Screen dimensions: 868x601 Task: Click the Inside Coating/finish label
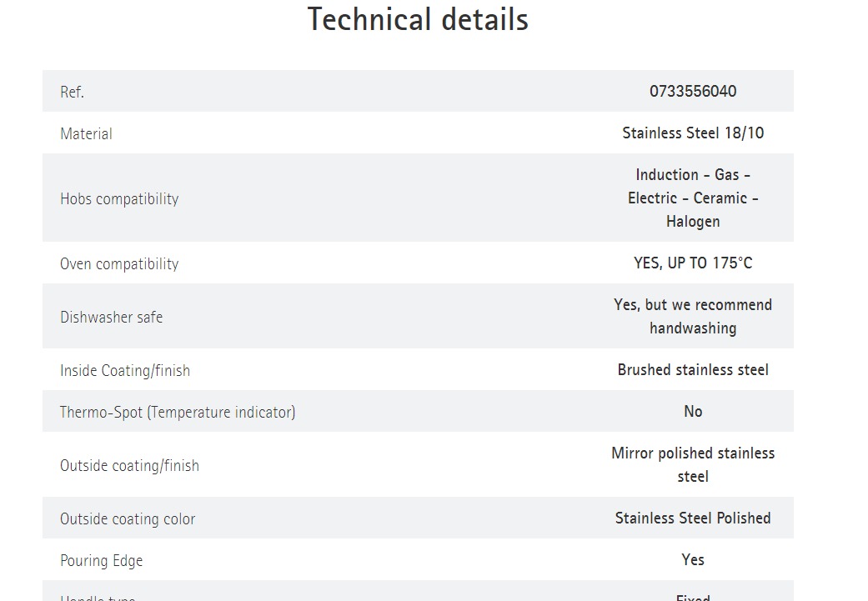pos(125,371)
